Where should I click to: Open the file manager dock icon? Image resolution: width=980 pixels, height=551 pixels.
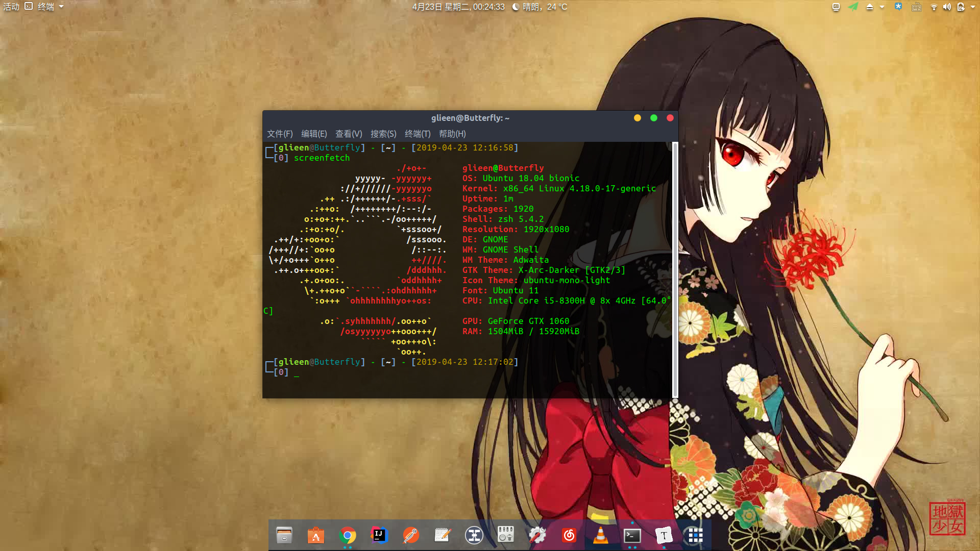[x=284, y=535]
